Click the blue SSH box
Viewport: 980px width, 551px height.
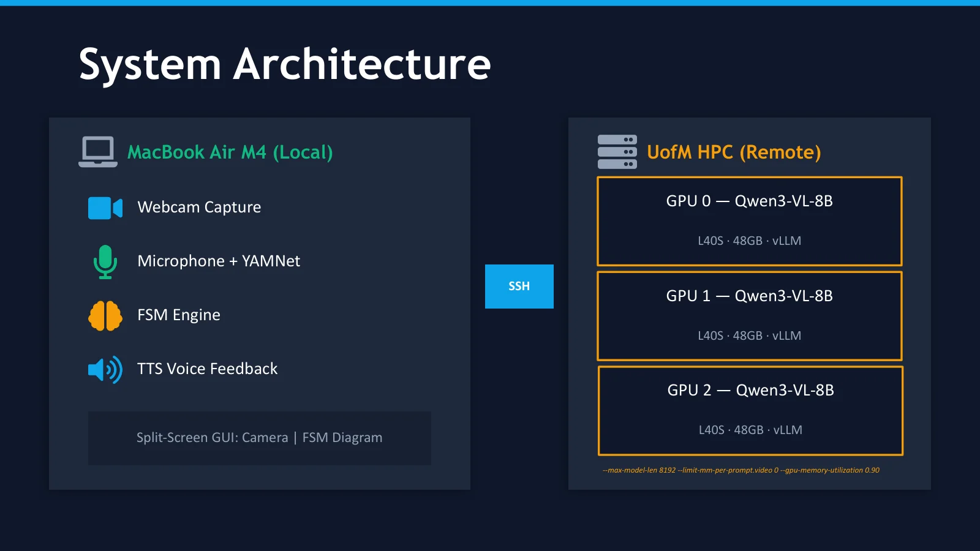click(519, 287)
